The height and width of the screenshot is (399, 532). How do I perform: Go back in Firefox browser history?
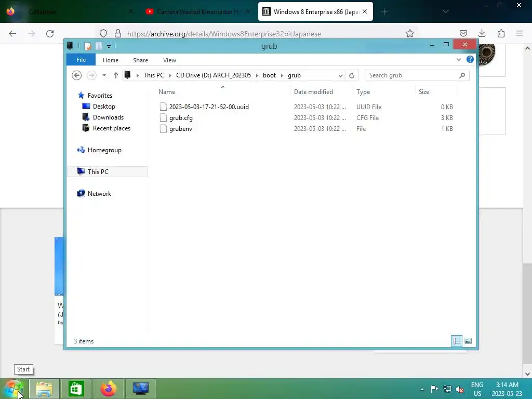[x=12, y=34]
